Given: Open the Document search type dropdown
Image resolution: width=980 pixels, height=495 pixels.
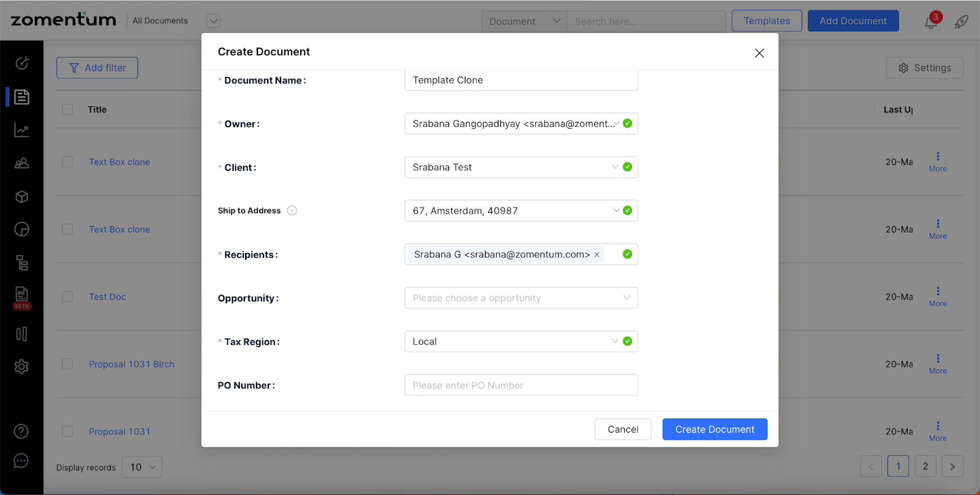Looking at the screenshot, I should point(524,21).
